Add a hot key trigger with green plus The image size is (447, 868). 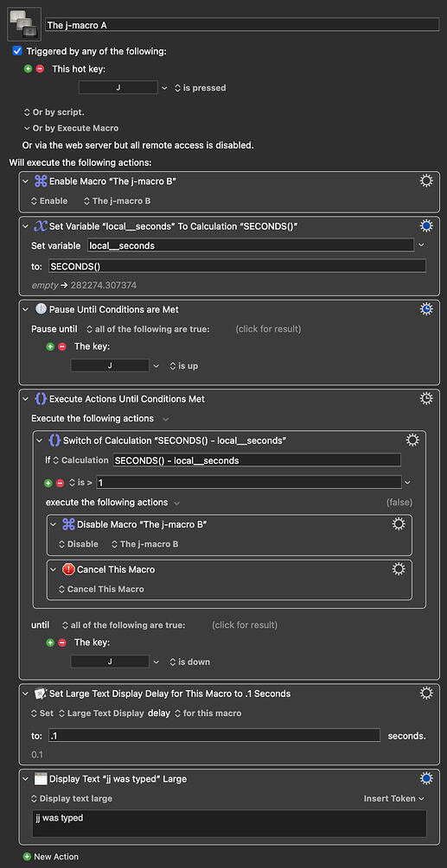tap(29, 69)
